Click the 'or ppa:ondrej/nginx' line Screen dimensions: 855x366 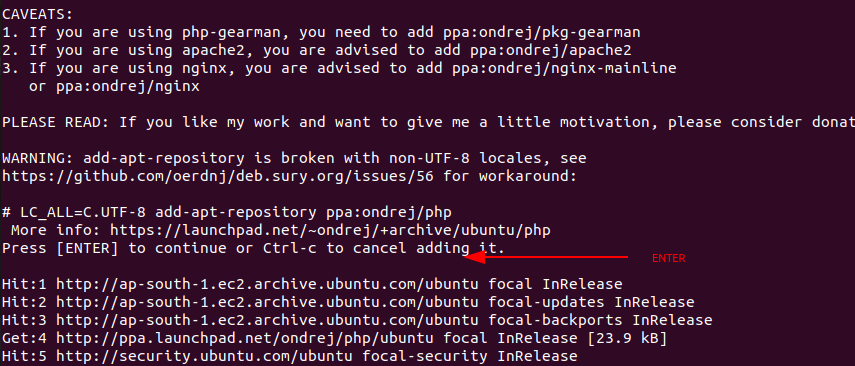click(x=115, y=86)
